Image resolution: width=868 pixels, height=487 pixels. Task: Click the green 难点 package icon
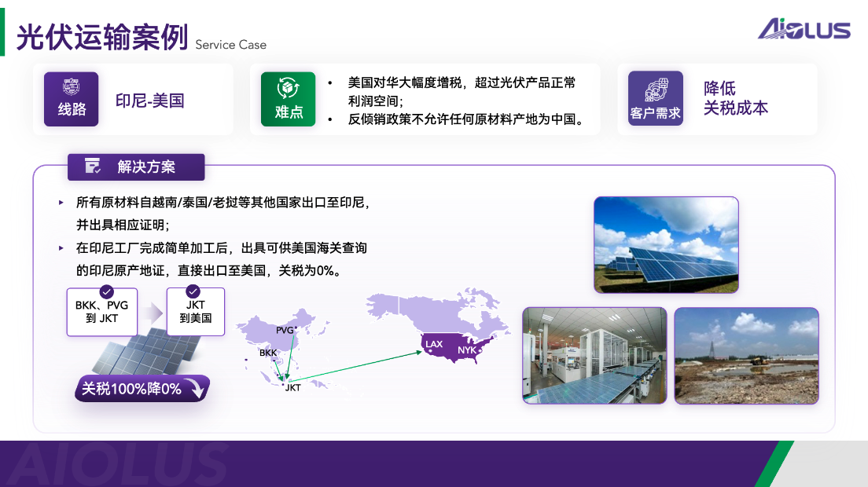(289, 99)
